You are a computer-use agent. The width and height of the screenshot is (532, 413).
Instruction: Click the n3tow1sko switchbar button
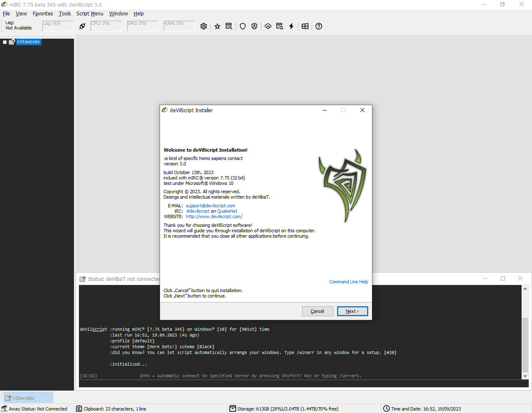[x=28, y=398]
